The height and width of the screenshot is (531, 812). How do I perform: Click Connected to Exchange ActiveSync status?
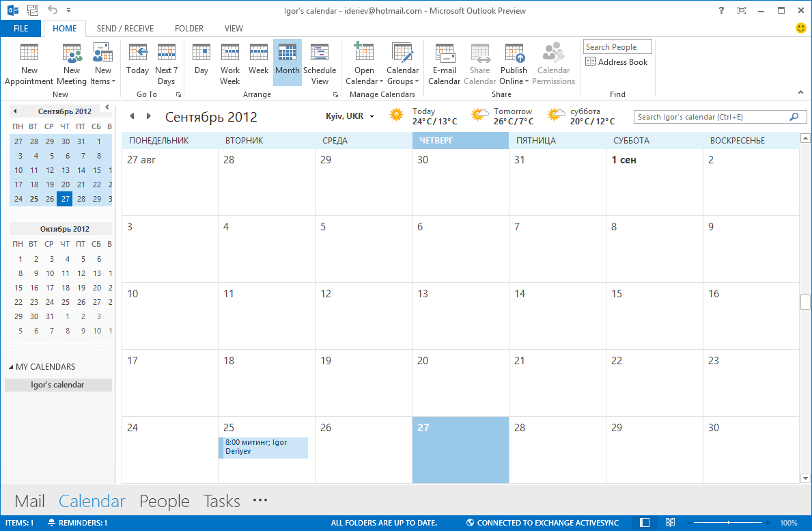point(542,523)
